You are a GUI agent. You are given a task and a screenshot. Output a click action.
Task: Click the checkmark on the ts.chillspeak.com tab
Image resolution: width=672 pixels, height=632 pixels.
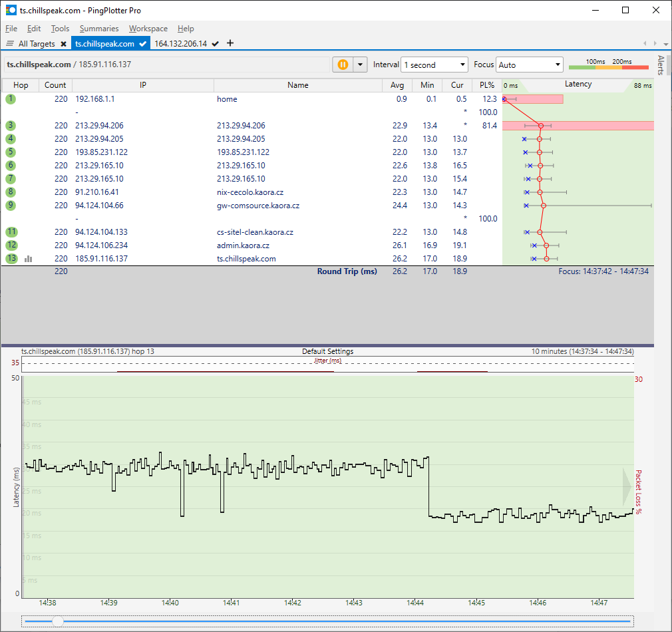coord(143,44)
